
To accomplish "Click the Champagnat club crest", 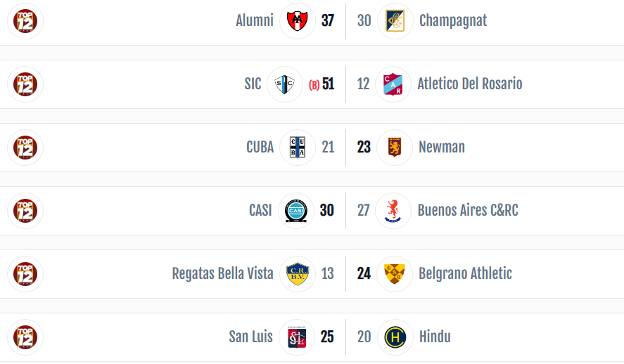I will pyautogui.click(x=395, y=20).
